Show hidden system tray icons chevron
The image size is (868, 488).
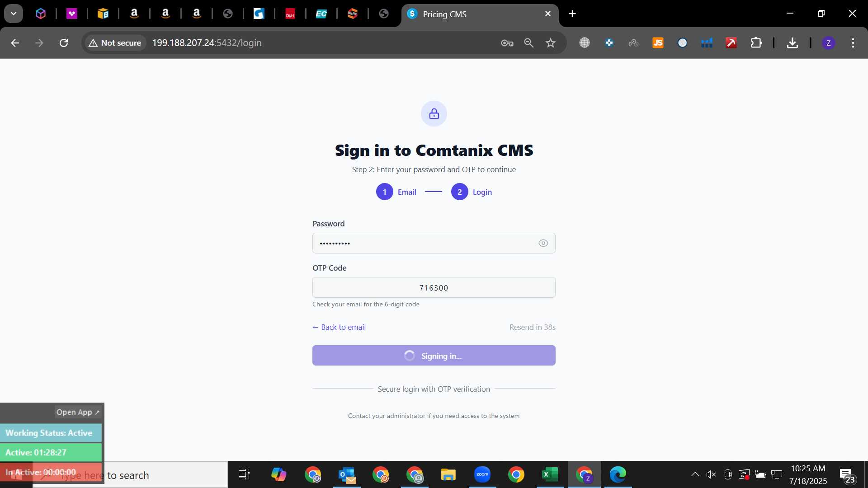coord(695,474)
